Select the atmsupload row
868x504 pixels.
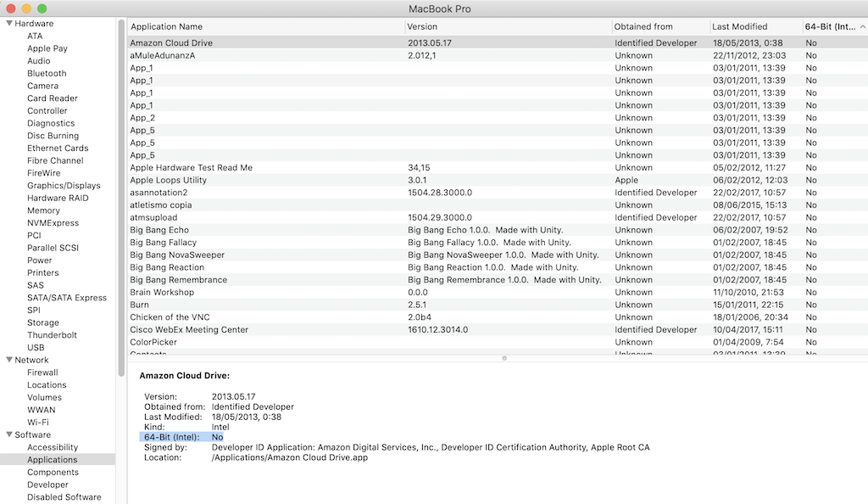coord(498,217)
